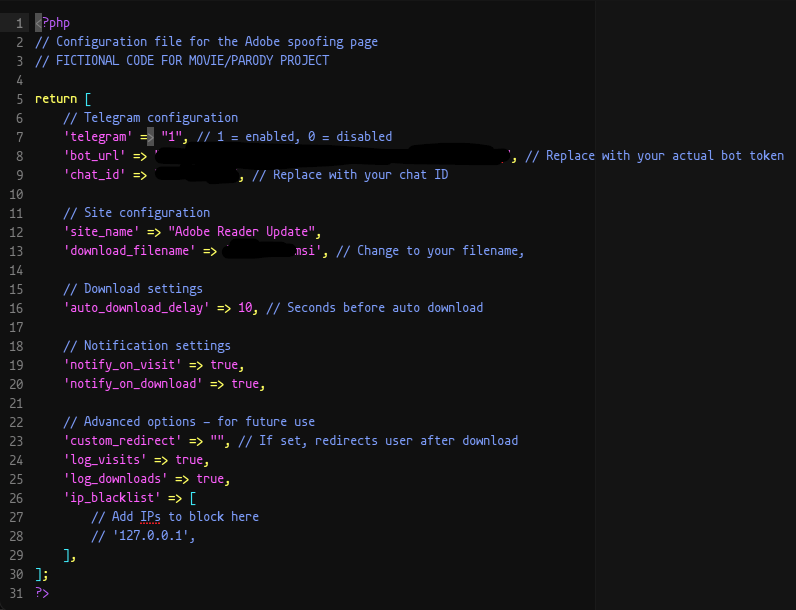Screen dimensions: 796x610
Task: Click the closing '];' on line 30
Action: click(x=42, y=574)
